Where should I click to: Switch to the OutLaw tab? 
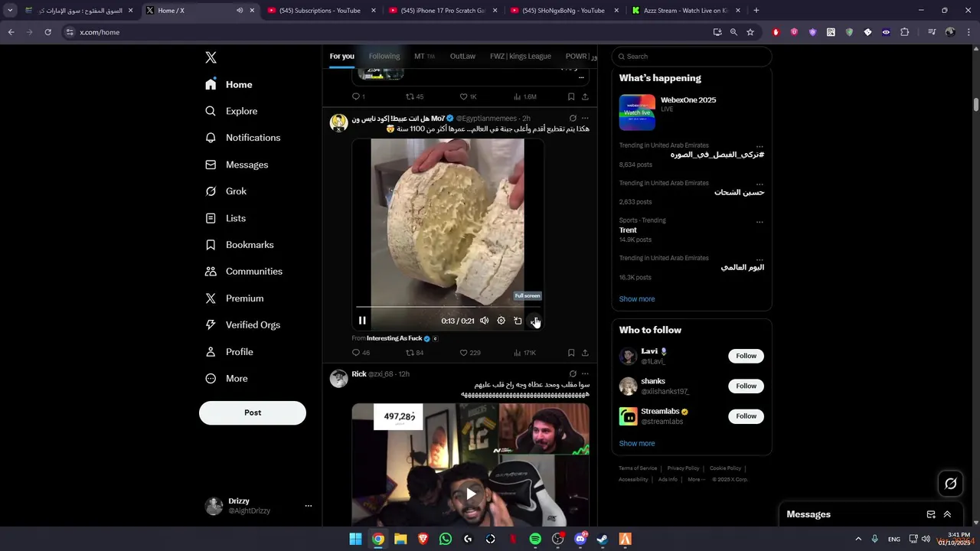(462, 56)
